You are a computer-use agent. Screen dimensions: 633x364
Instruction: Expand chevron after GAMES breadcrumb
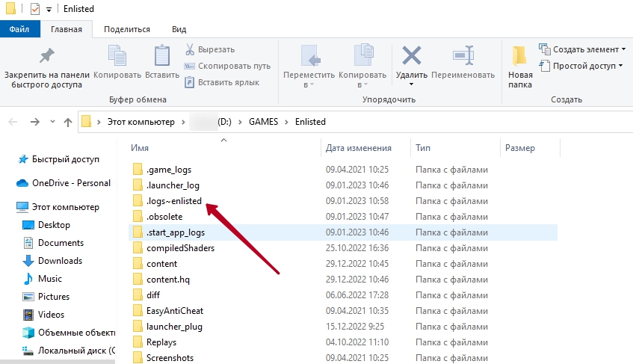[287, 122]
